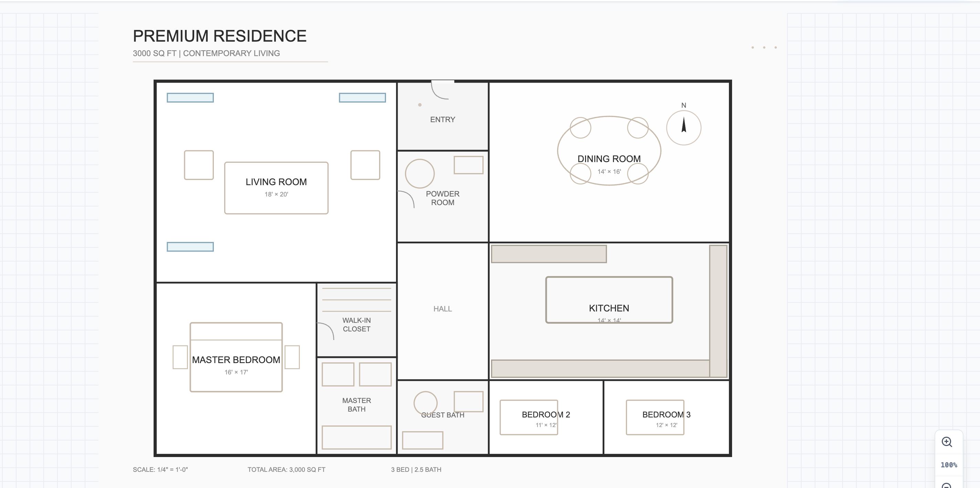The image size is (980, 488).
Task: Select the top-left window in the living room
Action: pos(190,98)
